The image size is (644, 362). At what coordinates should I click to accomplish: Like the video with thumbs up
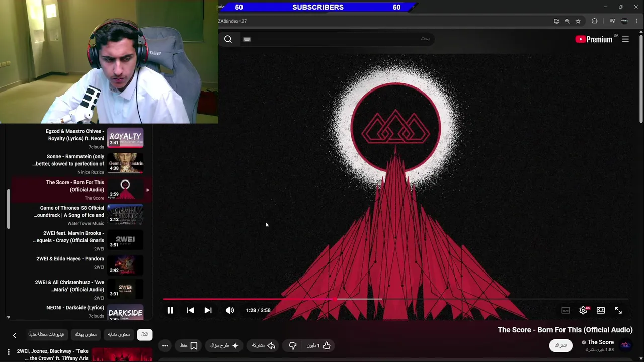318,345
